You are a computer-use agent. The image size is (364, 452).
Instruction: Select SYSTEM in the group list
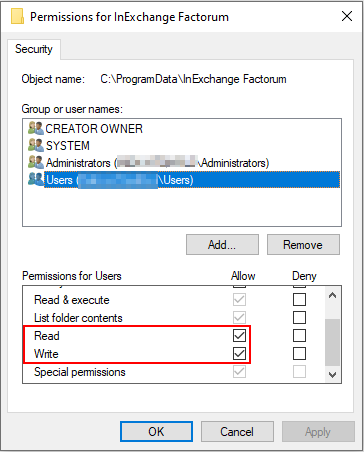68,146
